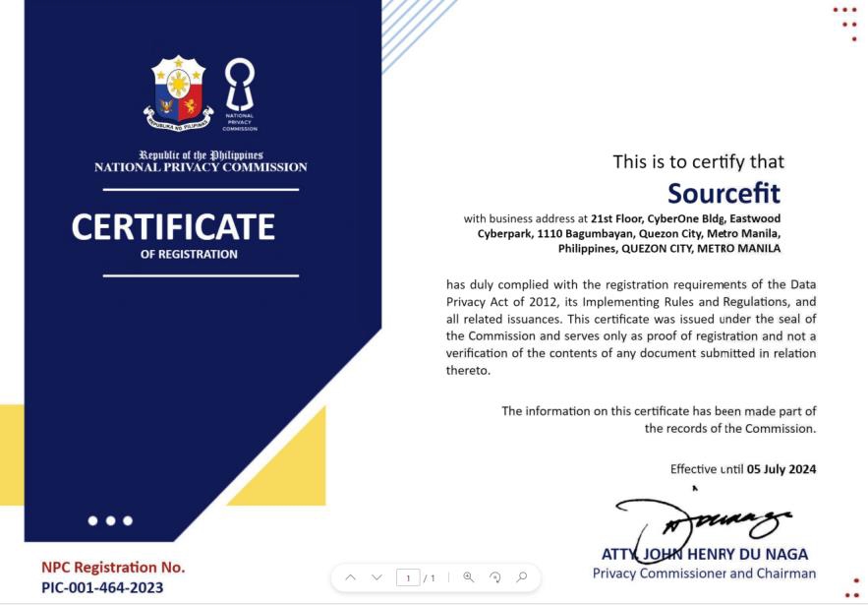
Task: Click the Sourcefit company name
Action: point(723,194)
